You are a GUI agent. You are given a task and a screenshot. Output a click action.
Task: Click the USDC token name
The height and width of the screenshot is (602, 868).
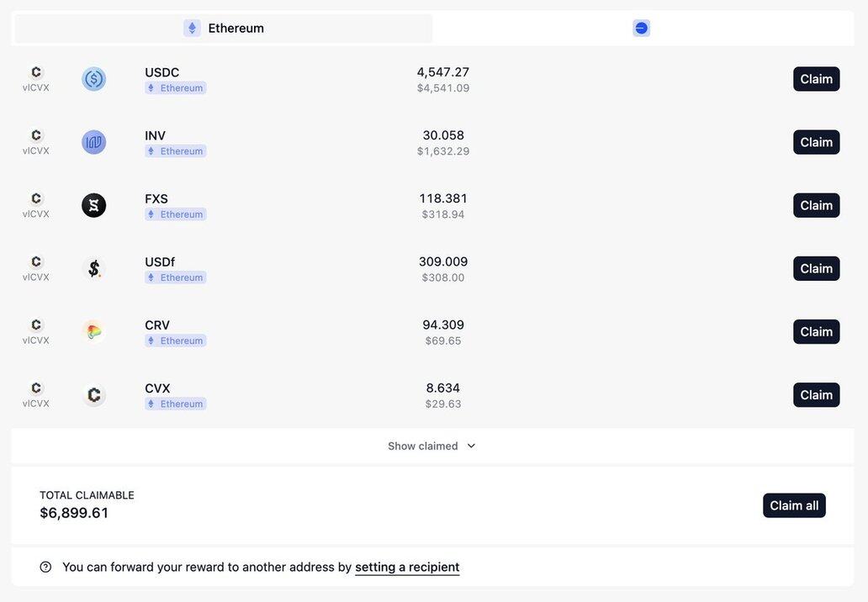(161, 72)
